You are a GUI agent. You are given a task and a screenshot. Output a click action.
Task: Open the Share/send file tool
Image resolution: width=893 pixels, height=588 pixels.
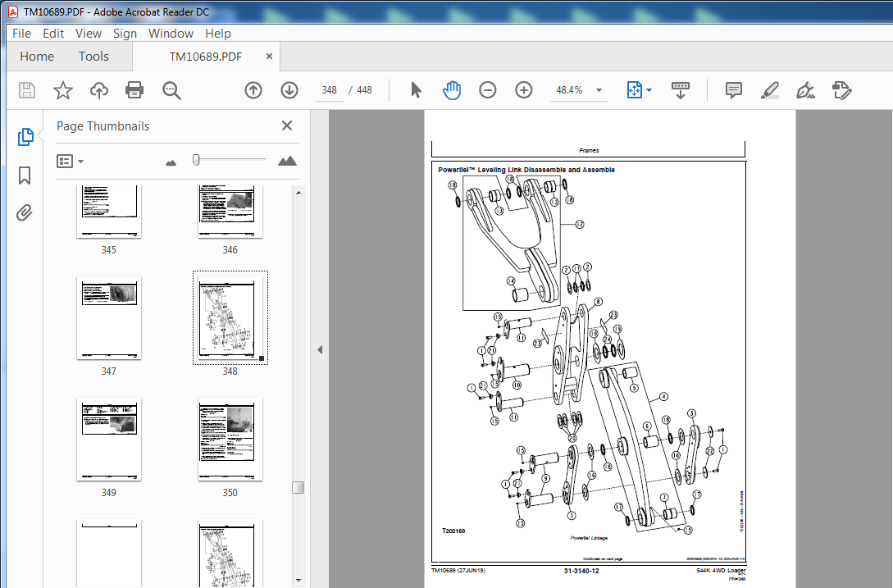(x=841, y=90)
